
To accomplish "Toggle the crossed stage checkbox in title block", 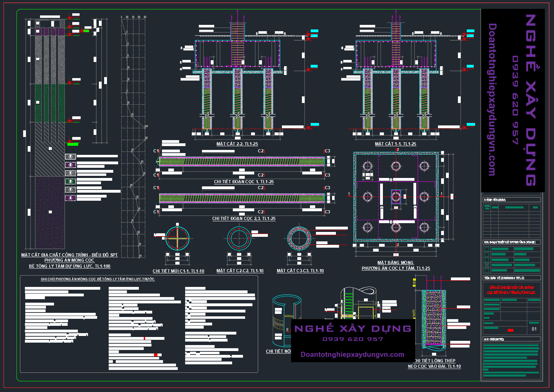I will point(487,265).
